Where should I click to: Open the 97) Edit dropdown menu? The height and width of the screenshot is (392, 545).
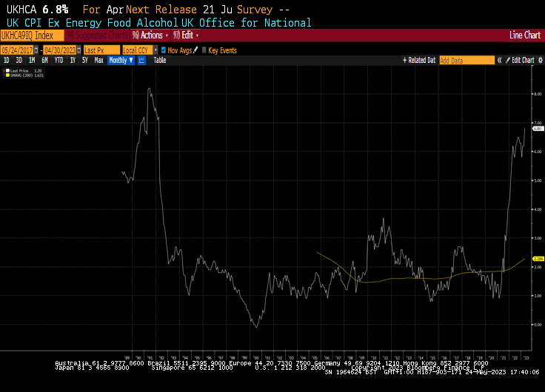click(186, 36)
